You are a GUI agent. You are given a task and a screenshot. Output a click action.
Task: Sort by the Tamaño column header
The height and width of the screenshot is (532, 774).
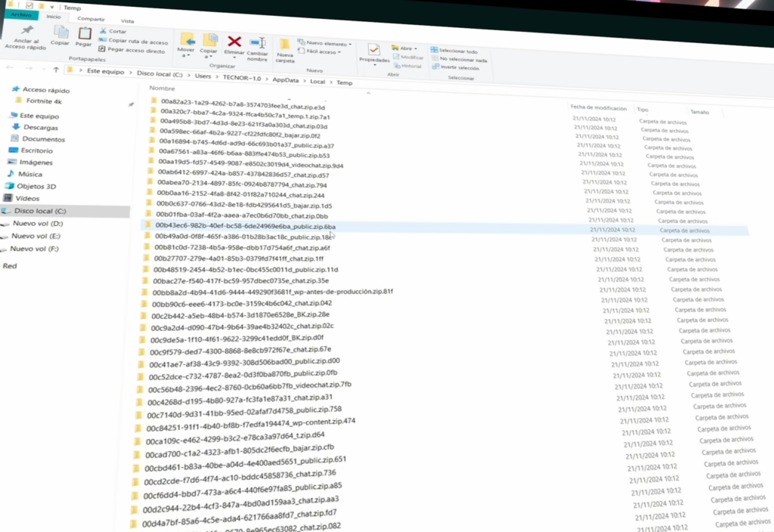699,112
